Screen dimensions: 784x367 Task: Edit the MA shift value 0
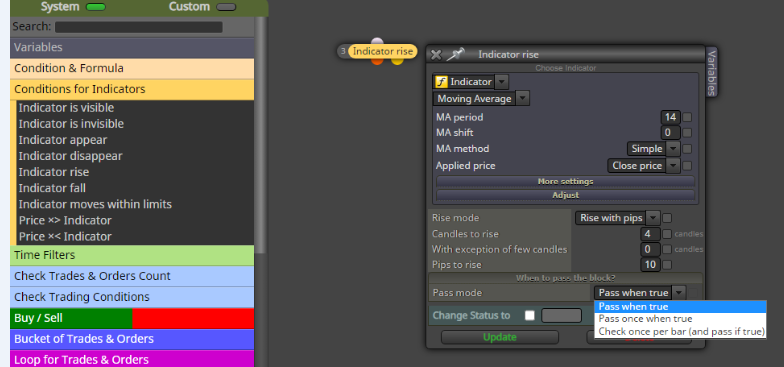point(670,133)
